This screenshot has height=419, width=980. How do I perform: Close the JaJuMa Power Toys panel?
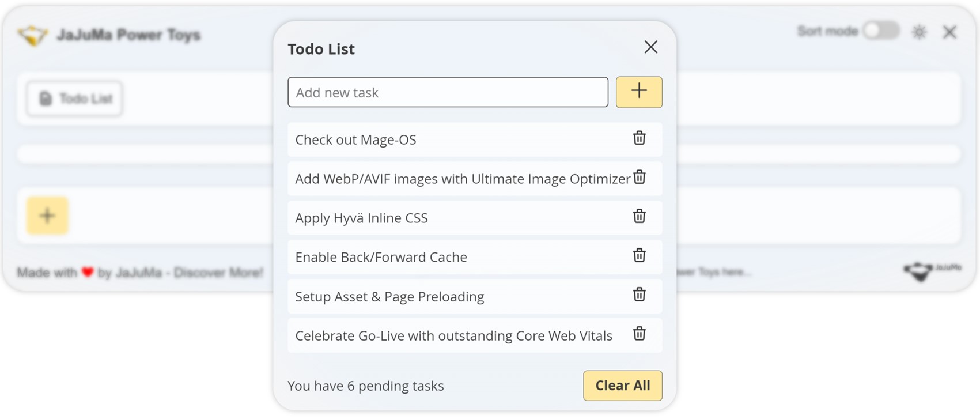(x=949, y=32)
